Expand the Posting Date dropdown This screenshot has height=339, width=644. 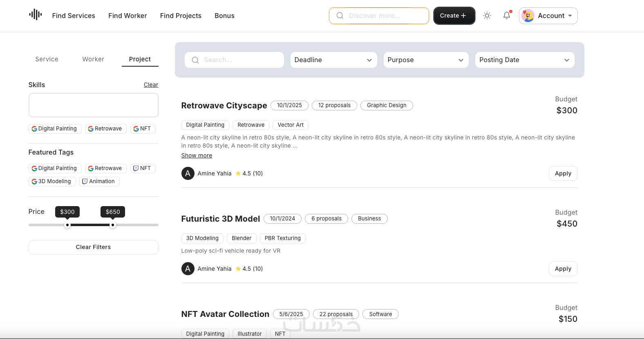[524, 60]
